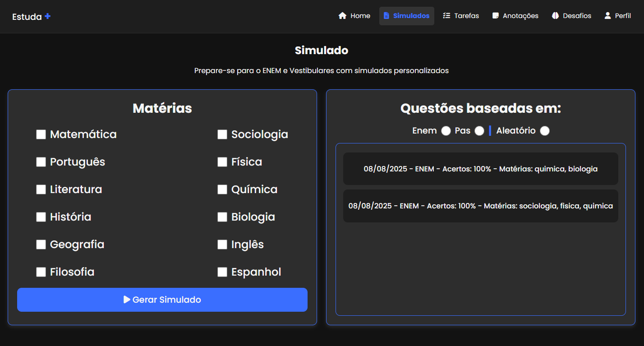Select the Aleatório radio button
This screenshot has height=346, width=644.
coord(545,131)
